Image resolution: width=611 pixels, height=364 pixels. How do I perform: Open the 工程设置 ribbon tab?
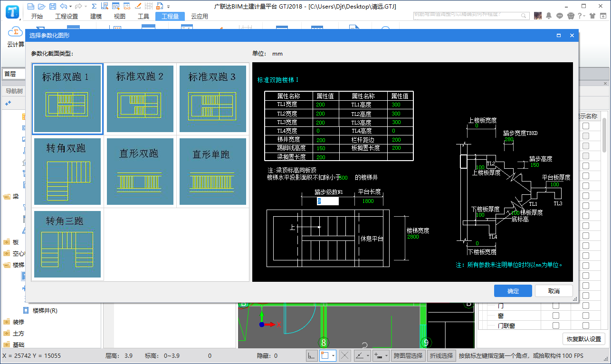pyautogui.click(x=67, y=16)
